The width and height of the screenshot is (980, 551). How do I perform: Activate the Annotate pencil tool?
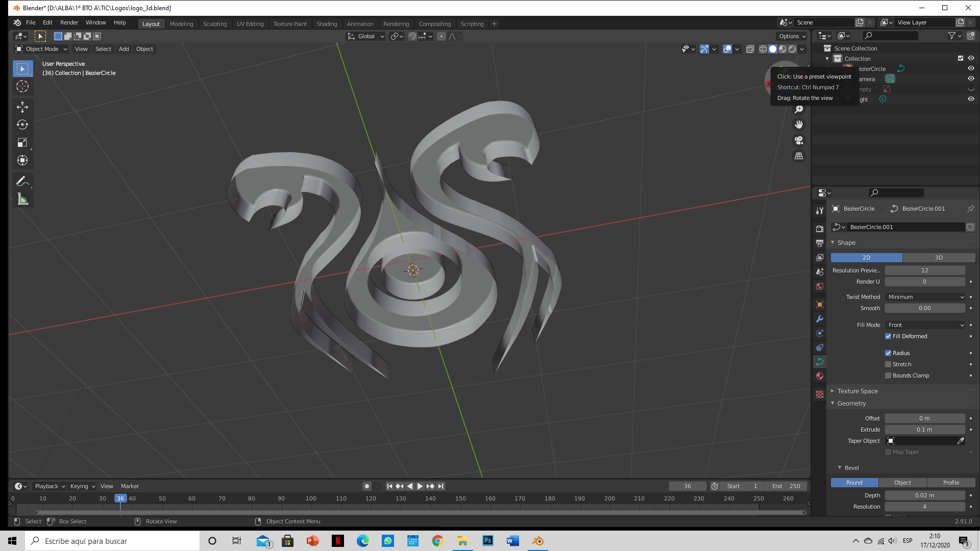tap(22, 181)
